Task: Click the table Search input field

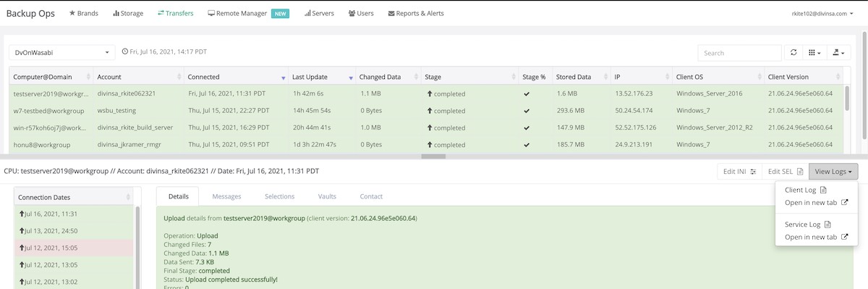Action: coord(739,52)
